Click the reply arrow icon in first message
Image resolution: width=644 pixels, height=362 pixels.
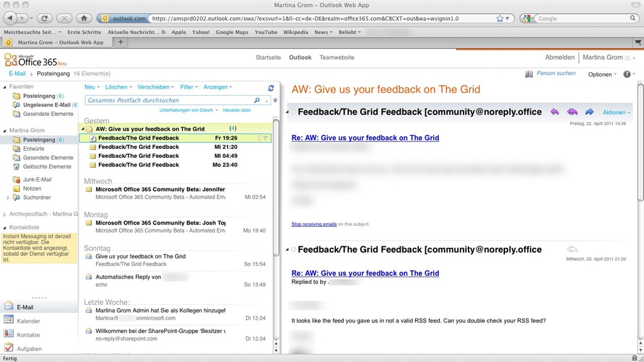pos(555,112)
